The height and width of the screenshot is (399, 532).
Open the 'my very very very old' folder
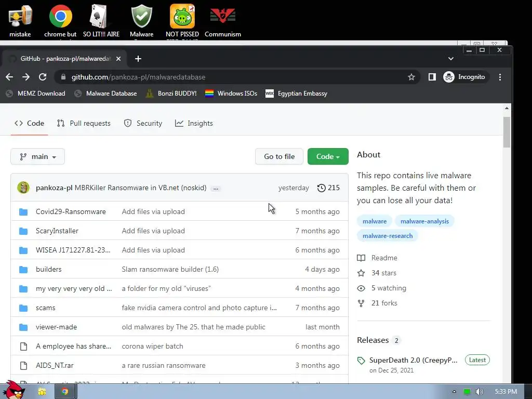pyautogui.click(x=74, y=288)
